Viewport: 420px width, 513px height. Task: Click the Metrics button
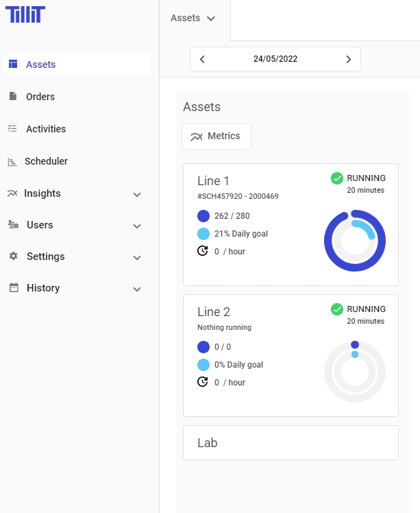tap(216, 136)
